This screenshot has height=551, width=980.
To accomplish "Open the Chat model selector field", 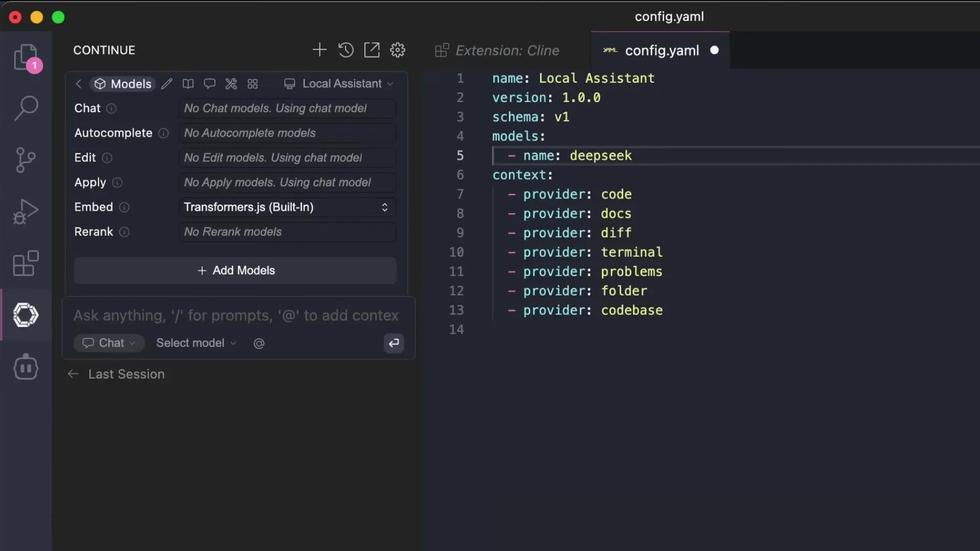I will [x=287, y=108].
